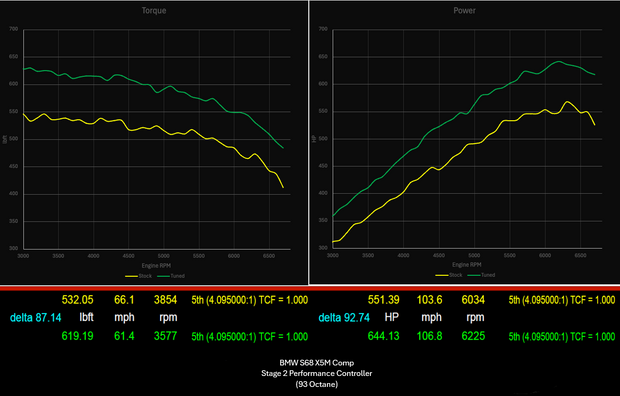
Task: Select tuned torque speed 61.4
Action: [x=124, y=336]
